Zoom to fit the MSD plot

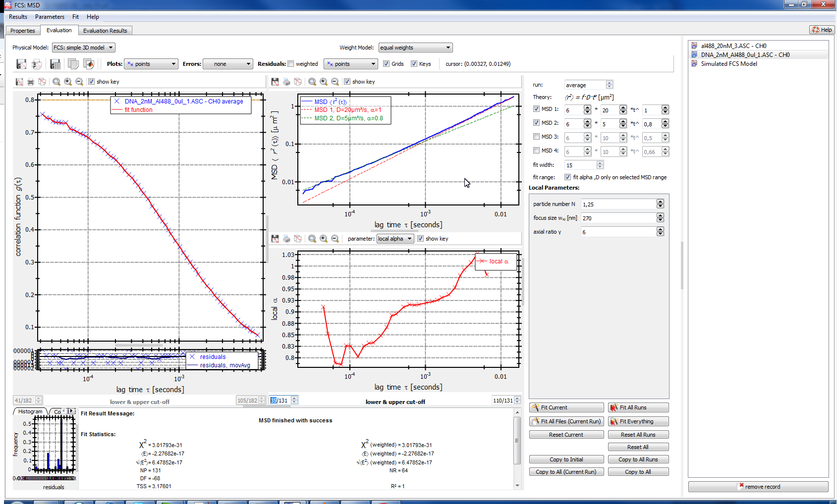pyautogui.click(x=312, y=82)
